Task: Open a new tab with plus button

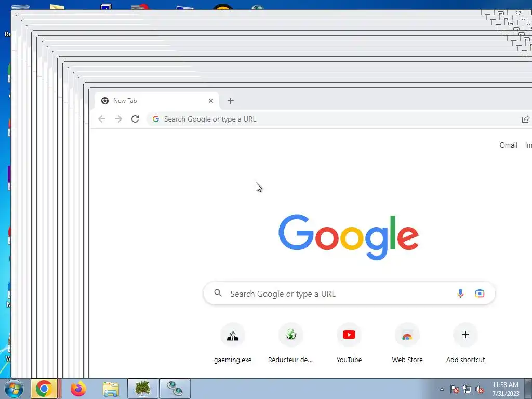Action: click(231, 101)
